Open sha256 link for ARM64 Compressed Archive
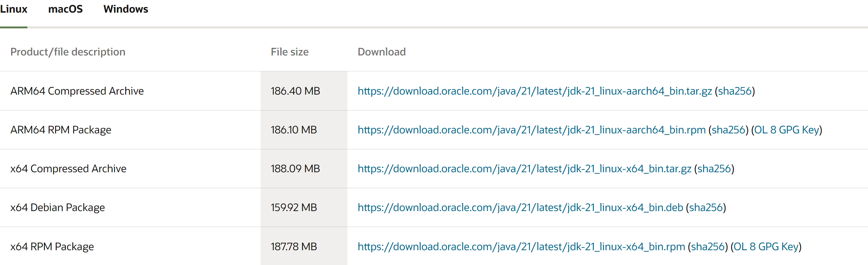Viewport: 868px width, 265px height. point(734,91)
